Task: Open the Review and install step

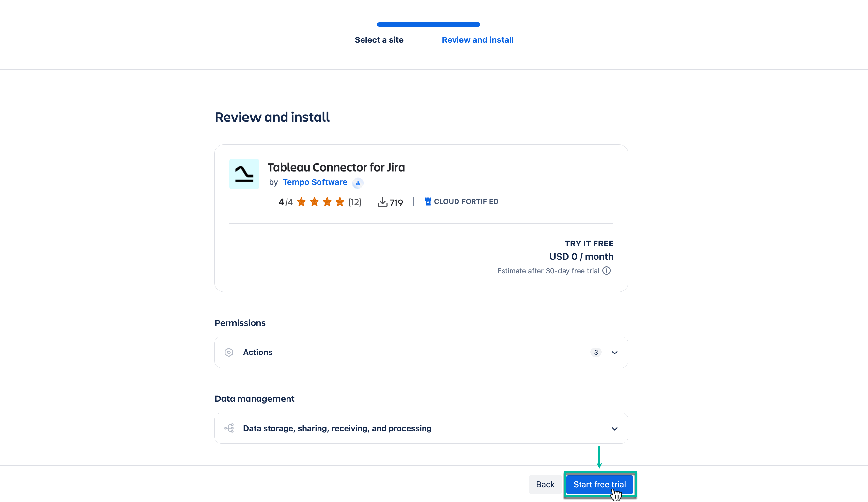Action: pos(478,40)
